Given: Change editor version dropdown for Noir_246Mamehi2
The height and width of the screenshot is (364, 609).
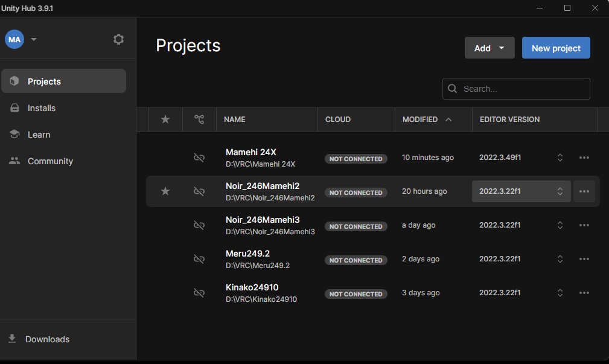Looking at the screenshot, I should (x=521, y=191).
